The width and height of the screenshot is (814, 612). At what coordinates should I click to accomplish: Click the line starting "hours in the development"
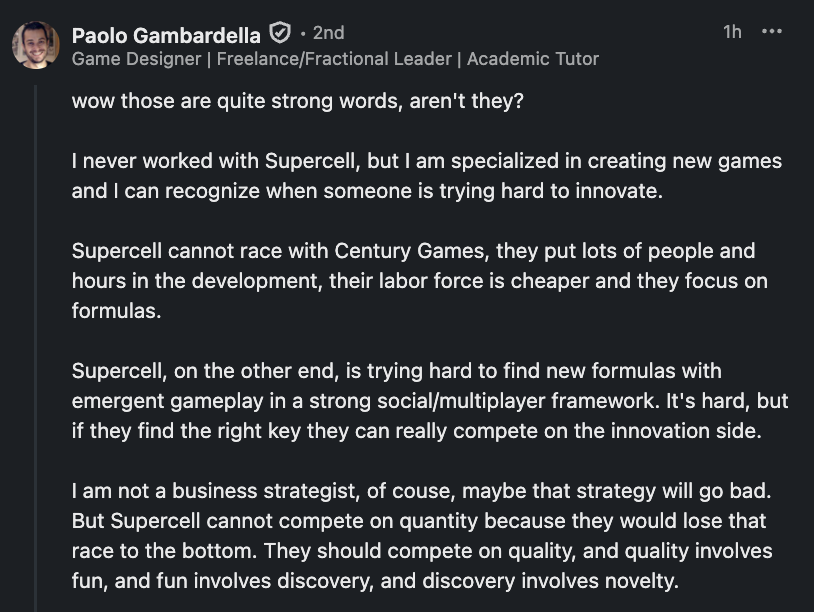coord(419,281)
